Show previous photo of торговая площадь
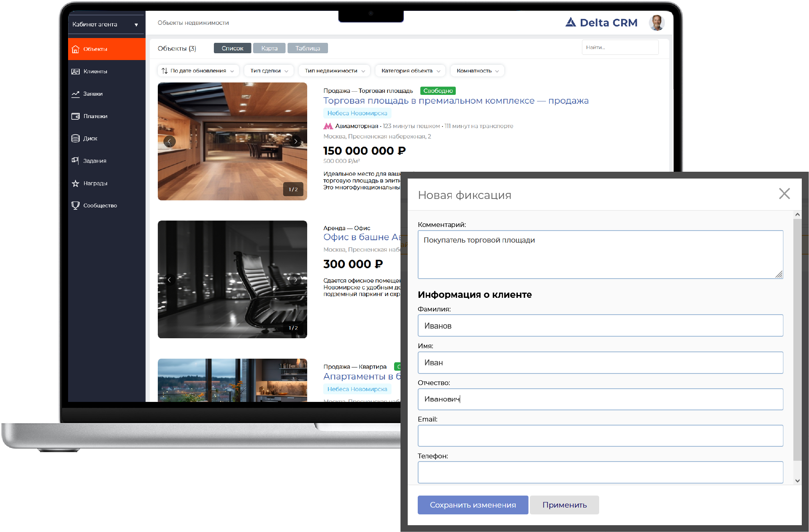 coord(169,141)
